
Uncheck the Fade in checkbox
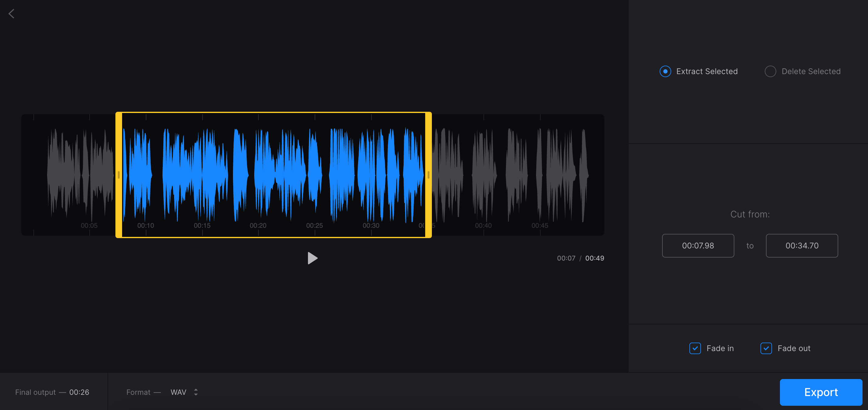click(695, 348)
